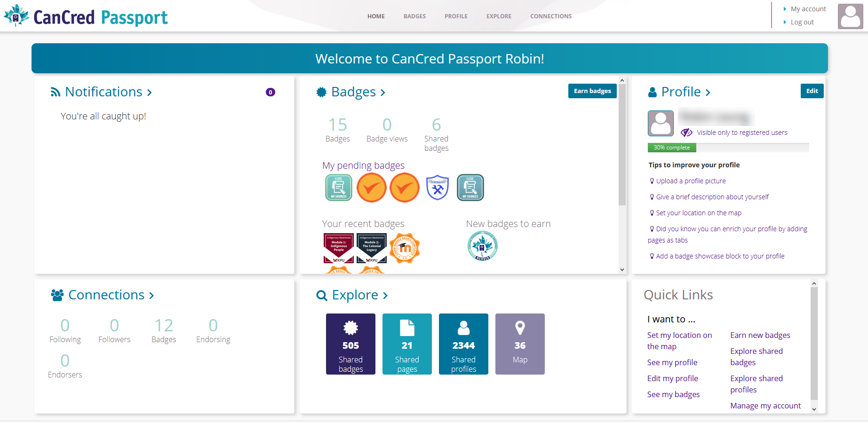Image resolution: width=868 pixels, height=423 pixels.
Task: Open Module 2 The Colonial Legacy badge
Action: point(372,248)
